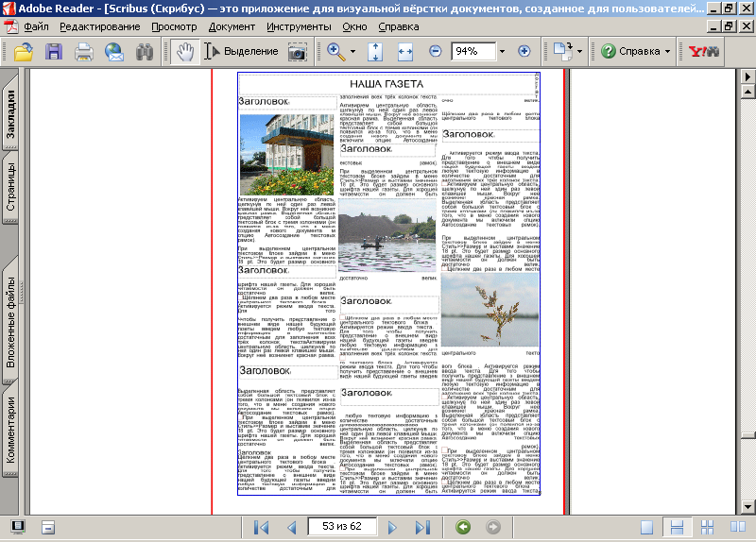Show the Комментарии comments panel tab
The width and height of the screenshot is (756, 542).
tap(10, 430)
